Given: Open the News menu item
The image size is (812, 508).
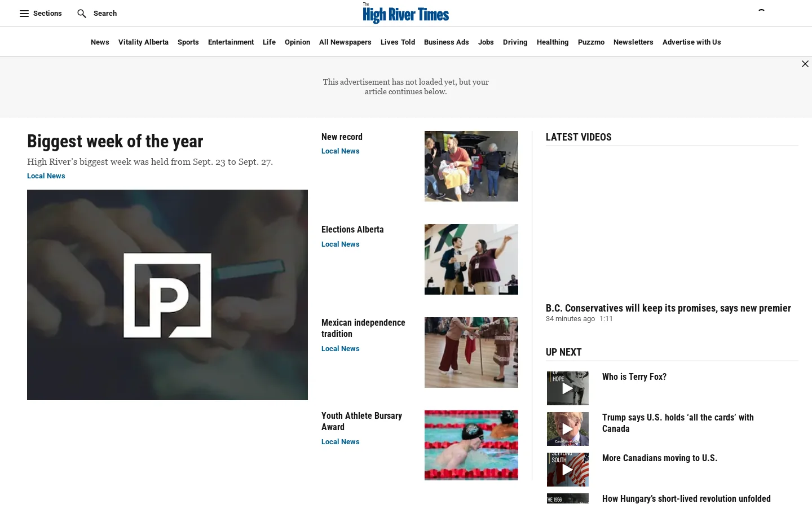Looking at the screenshot, I should [x=100, y=42].
